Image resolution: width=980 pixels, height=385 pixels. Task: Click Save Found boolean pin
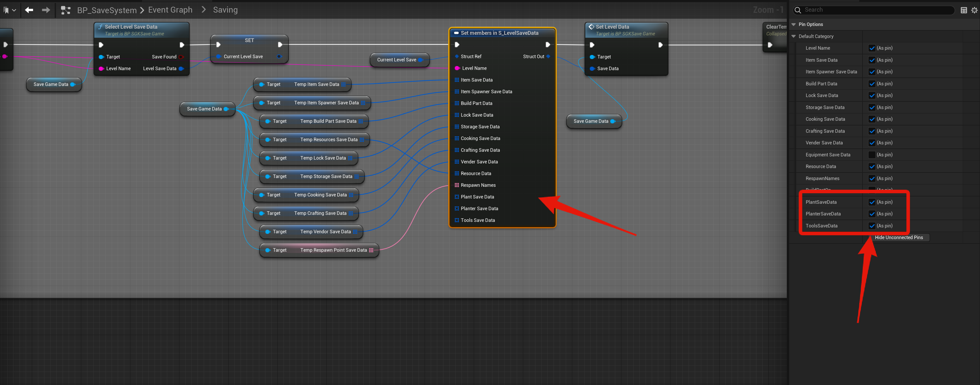181,57
